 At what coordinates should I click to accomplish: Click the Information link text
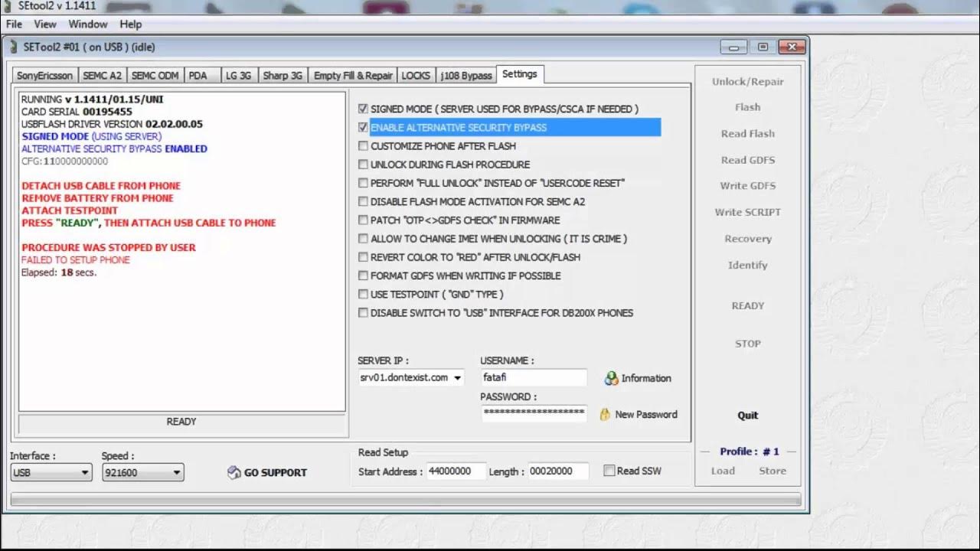pyautogui.click(x=646, y=378)
